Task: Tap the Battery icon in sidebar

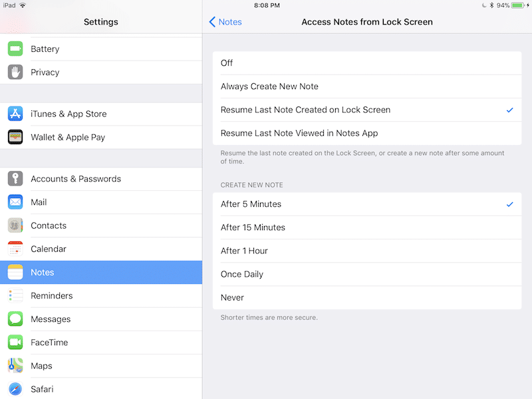Action: tap(15, 49)
